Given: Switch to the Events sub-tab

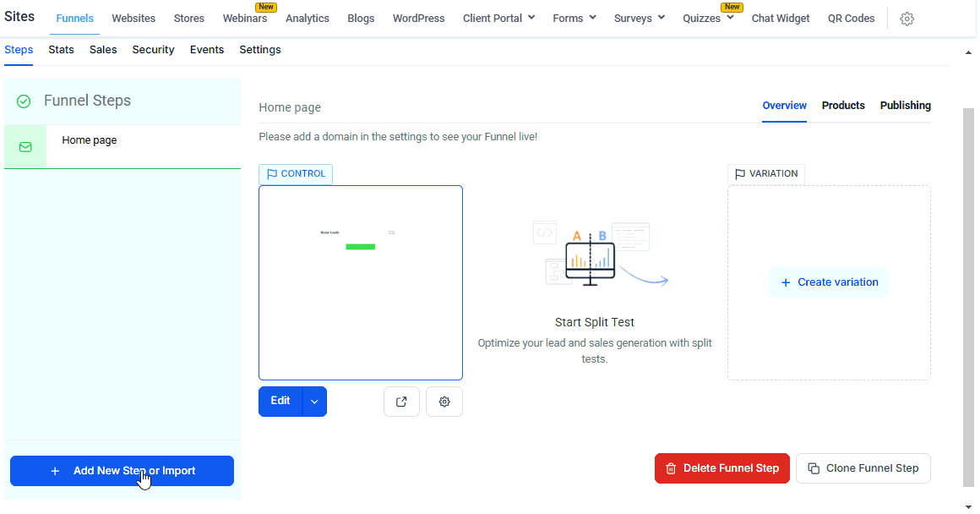Looking at the screenshot, I should [207, 50].
